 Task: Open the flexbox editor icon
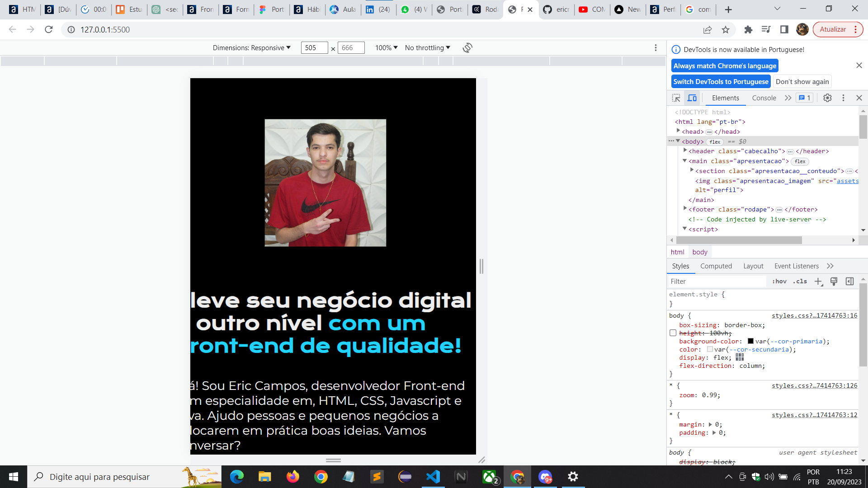click(740, 357)
